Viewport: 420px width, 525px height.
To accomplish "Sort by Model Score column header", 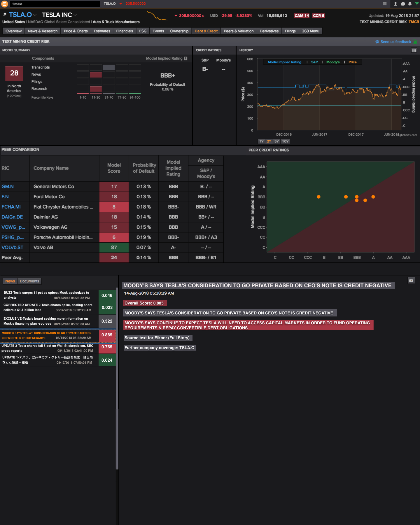I will point(114,168).
